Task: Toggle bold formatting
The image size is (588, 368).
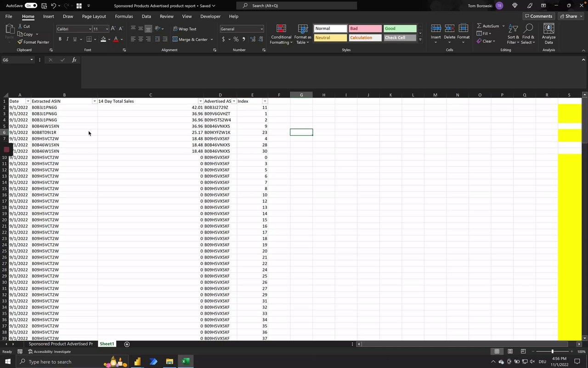Action: 60,39
